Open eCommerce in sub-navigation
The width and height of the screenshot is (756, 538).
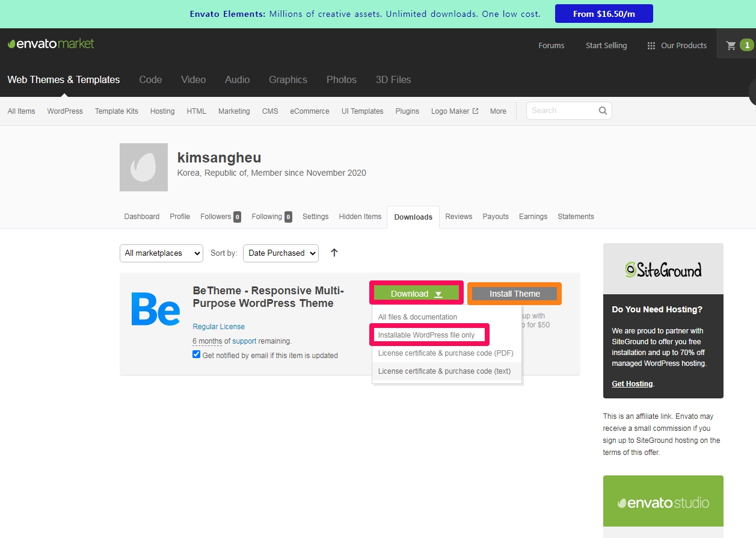point(310,111)
